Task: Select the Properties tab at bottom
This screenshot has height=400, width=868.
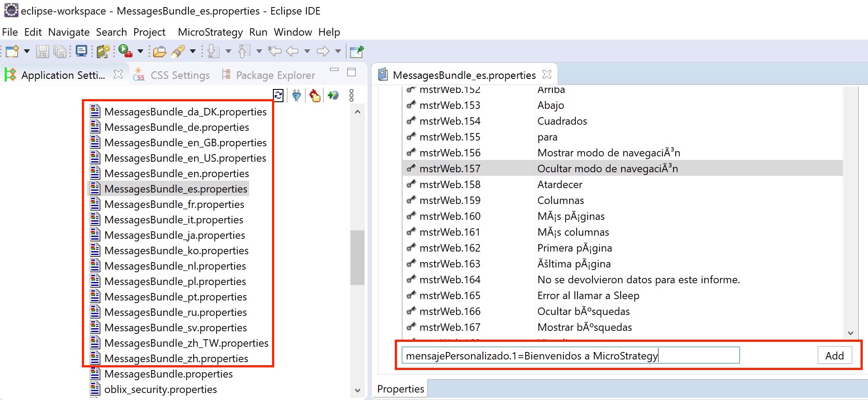Action: click(x=401, y=389)
